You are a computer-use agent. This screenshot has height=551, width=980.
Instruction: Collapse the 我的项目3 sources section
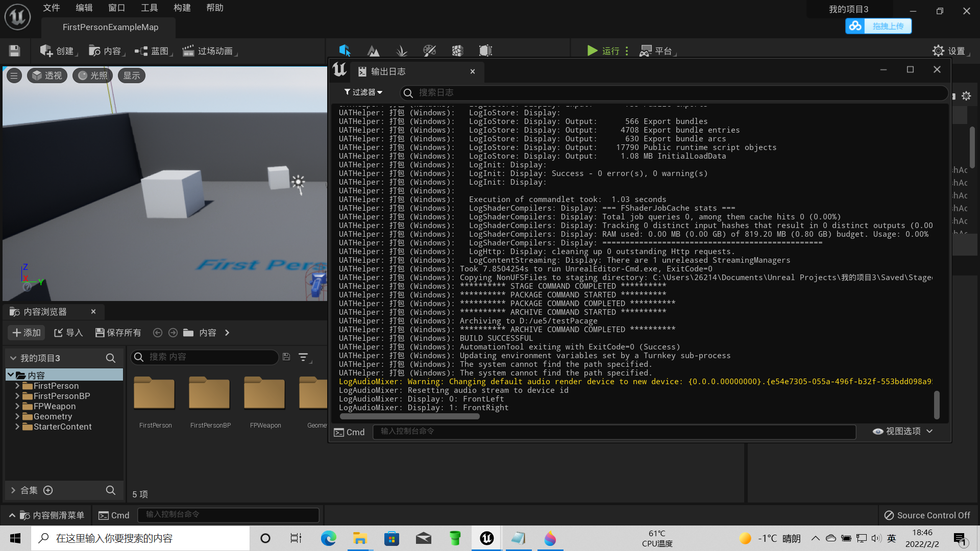tap(13, 358)
